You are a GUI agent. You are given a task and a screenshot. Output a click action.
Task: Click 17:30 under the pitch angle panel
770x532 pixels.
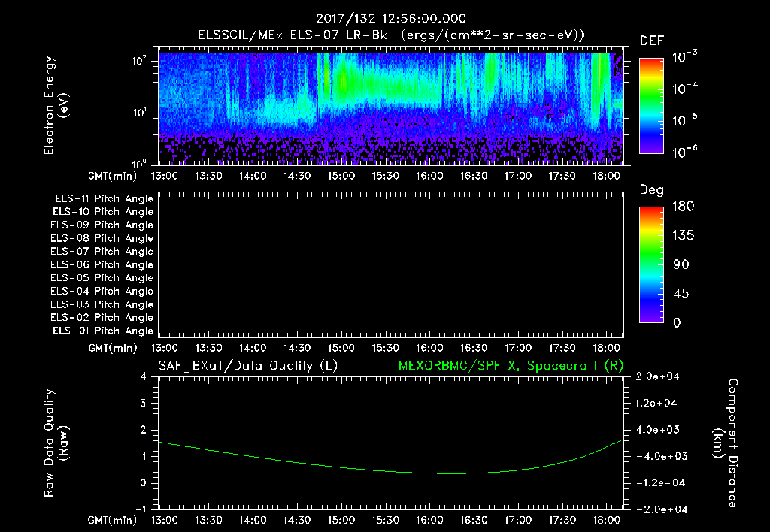click(562, 348)
